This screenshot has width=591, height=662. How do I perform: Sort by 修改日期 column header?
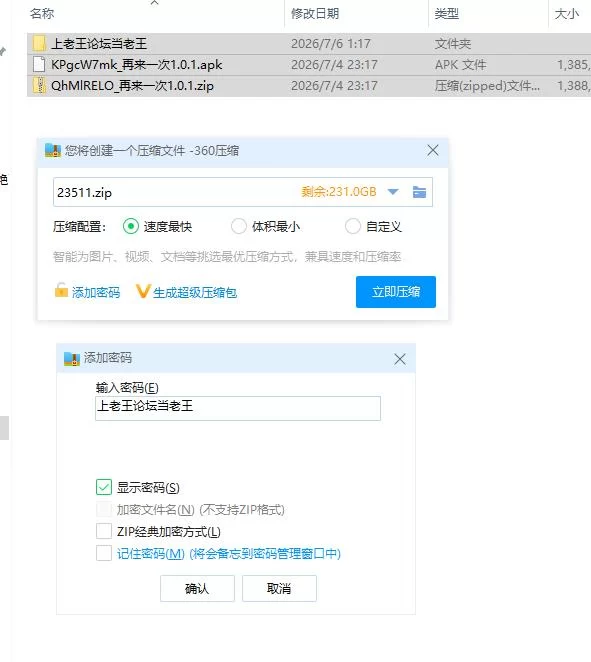315,14
